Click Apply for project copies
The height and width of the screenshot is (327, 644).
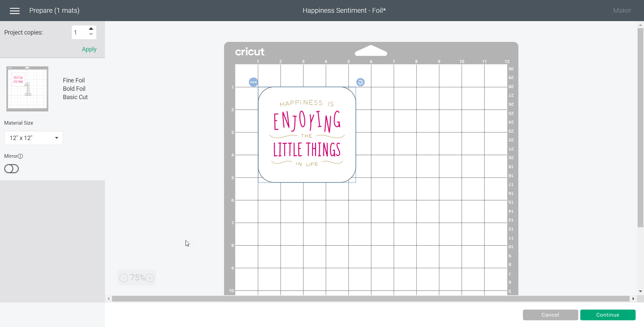[x=89, y=49]
